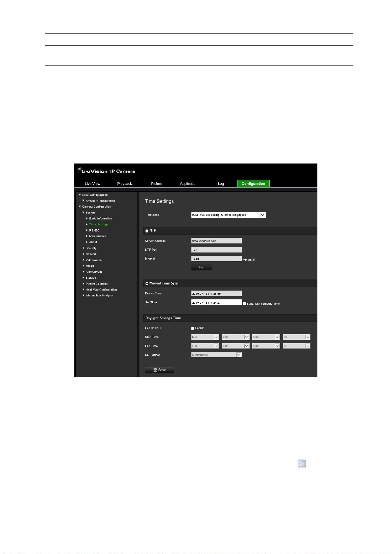Open the End Time hour dropdown
The width and height of the screenshot is (392, 554).
pos(297,346)
